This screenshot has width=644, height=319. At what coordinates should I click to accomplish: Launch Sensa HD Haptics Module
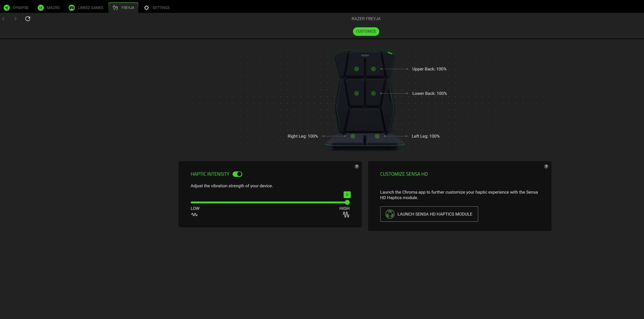429,214
